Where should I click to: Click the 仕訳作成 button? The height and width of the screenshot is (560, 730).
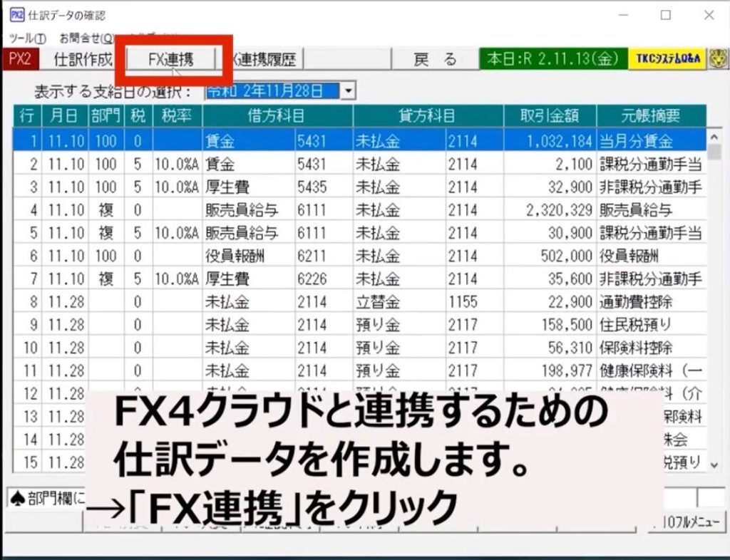[x=84, y=60]
